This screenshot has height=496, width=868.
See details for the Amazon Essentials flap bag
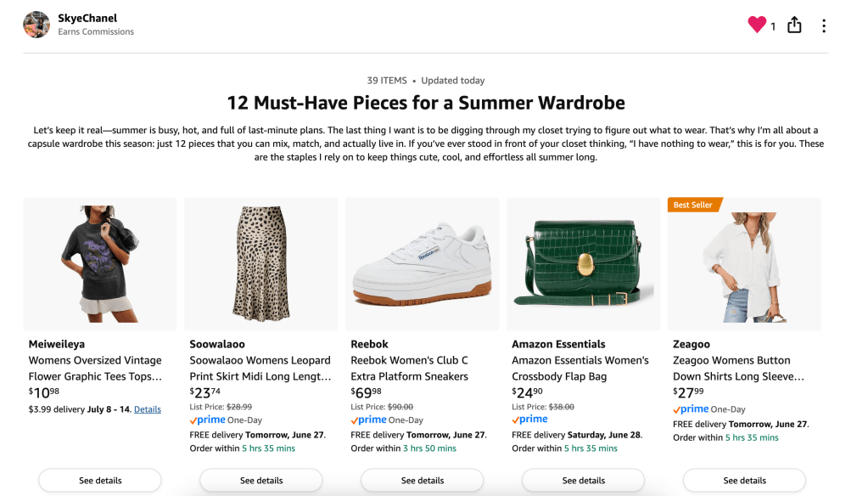pyautogui.click(x=583, y=480)
